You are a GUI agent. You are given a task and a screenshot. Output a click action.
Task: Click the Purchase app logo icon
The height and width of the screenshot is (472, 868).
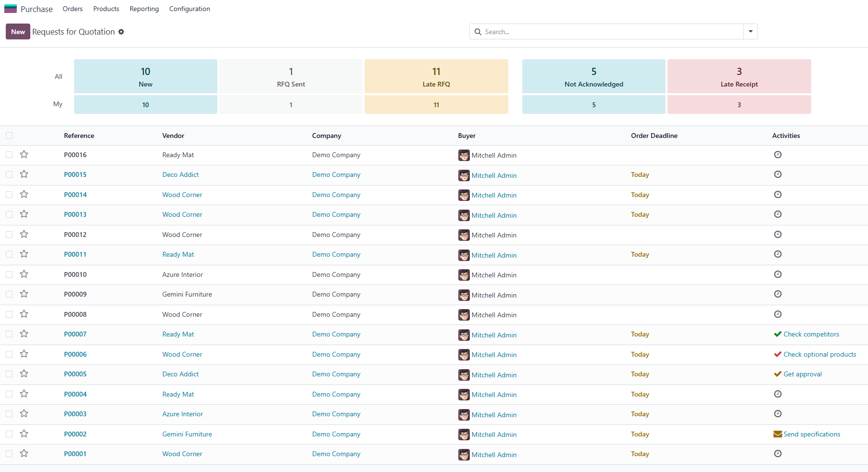tap(11, 9)
